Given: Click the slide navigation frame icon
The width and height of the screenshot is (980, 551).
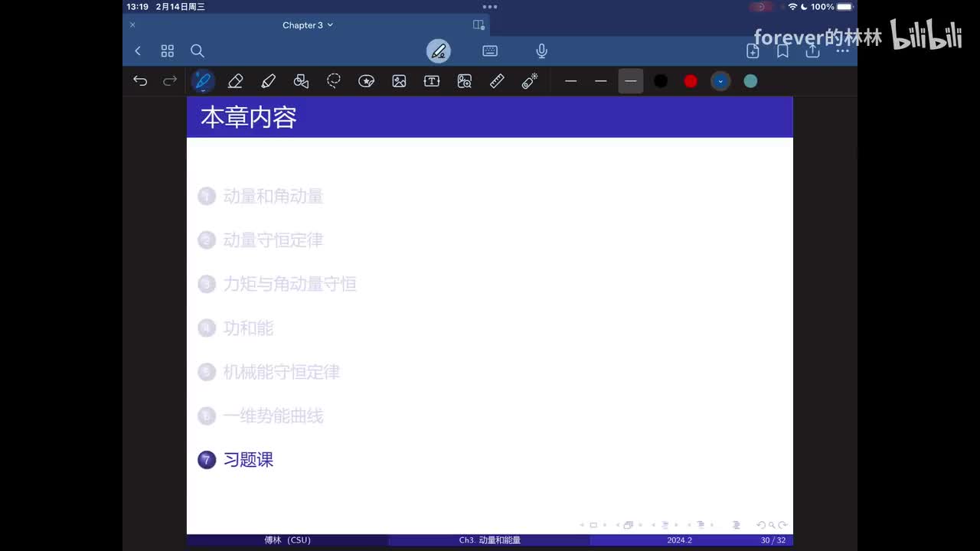Looking at the screenshot, I should (x=629, y=526).
